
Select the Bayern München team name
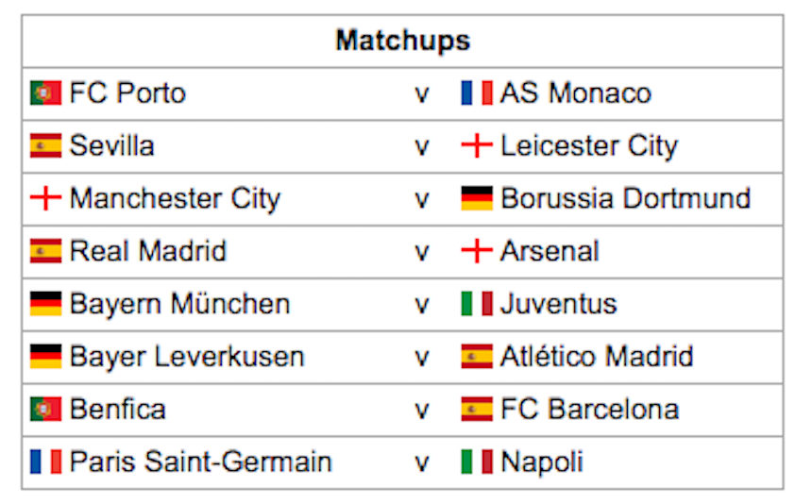(x=179, y=304)
